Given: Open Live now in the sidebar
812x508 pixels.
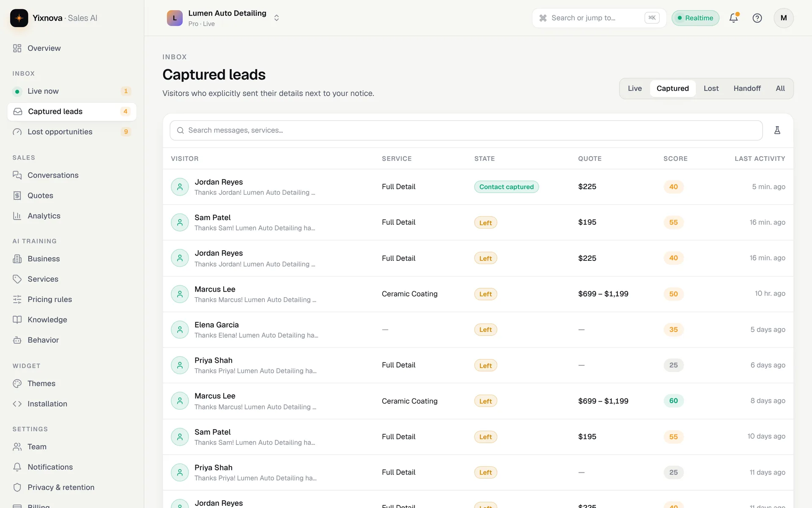Looking at the screenshot, I should (x=72, y=91).
